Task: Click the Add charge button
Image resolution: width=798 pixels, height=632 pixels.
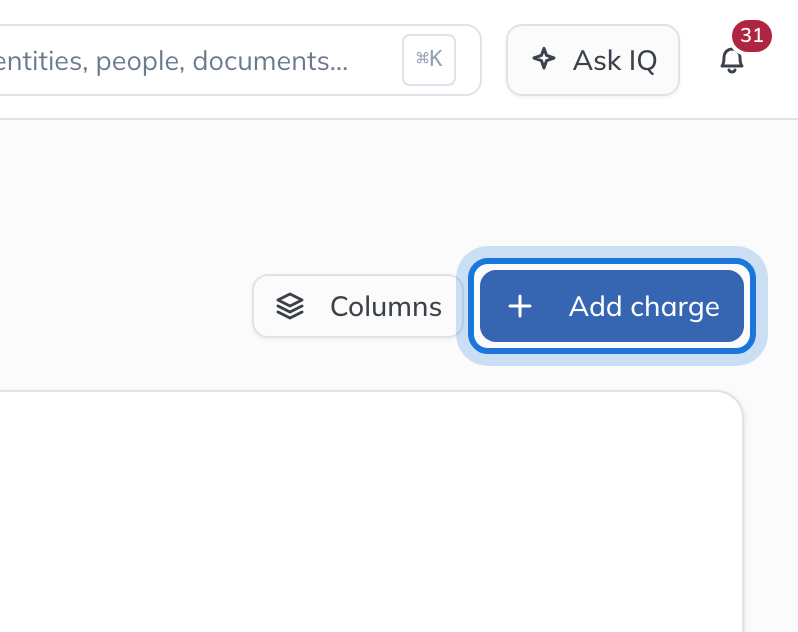Action: [612, 306]
